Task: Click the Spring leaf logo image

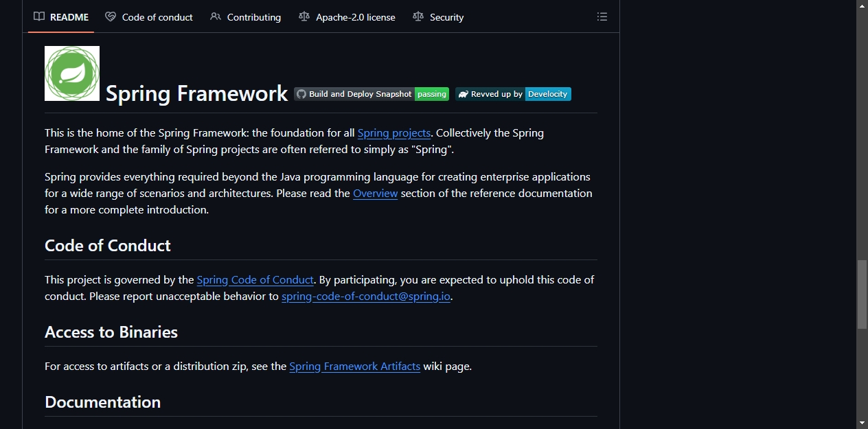Action: point(72,73)
